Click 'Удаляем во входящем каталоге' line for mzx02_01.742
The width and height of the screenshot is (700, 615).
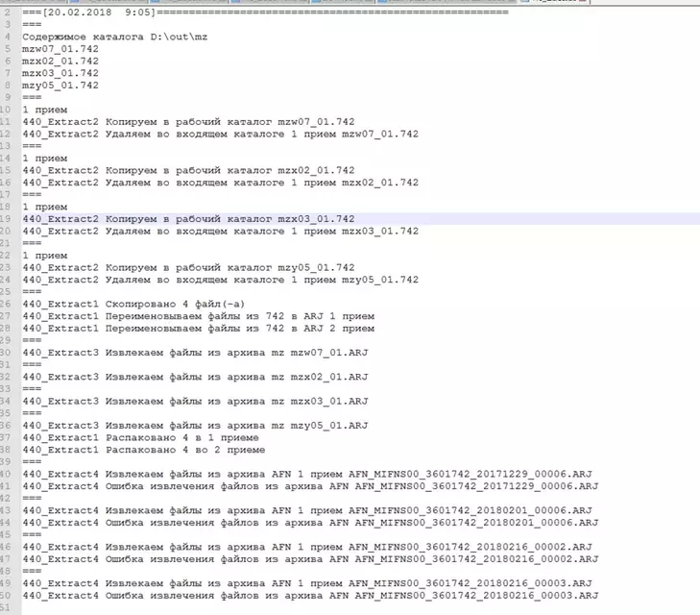[221, 183]
